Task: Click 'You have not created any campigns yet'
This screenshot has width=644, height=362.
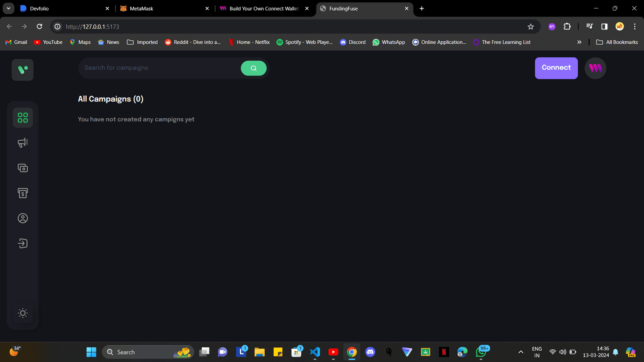Action: pyautogui.click(x=136, y=119)
